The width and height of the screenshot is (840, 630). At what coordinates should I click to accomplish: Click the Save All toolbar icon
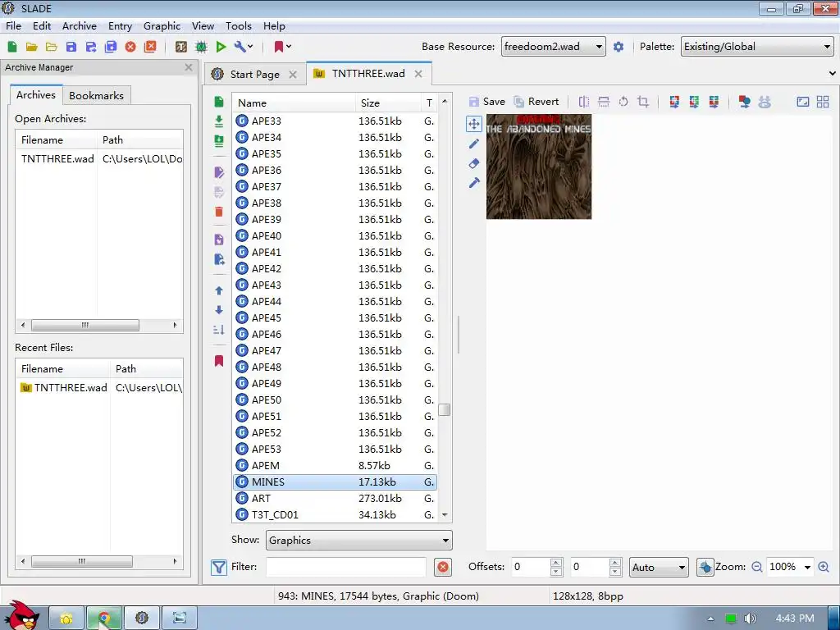111,47
